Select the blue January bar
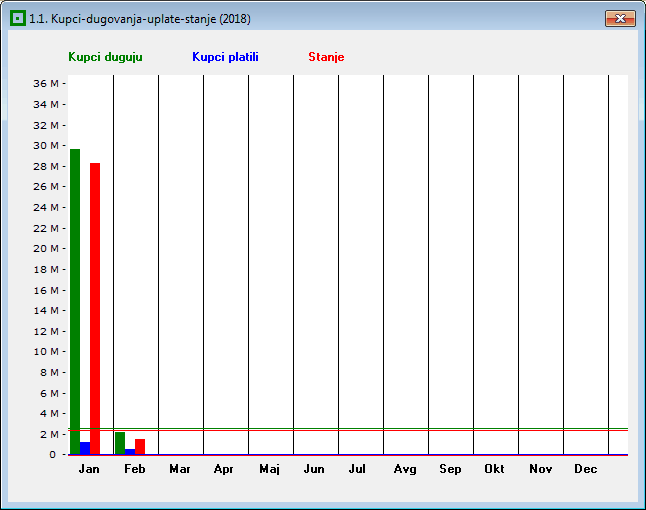This screenshot has height=510, width=646. click(x=85, y=448)
